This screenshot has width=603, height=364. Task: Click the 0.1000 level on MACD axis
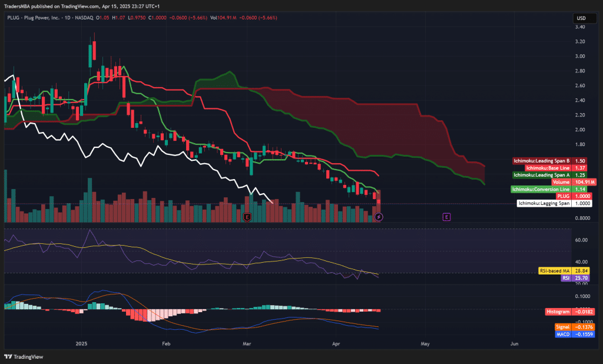coord(582,296)
